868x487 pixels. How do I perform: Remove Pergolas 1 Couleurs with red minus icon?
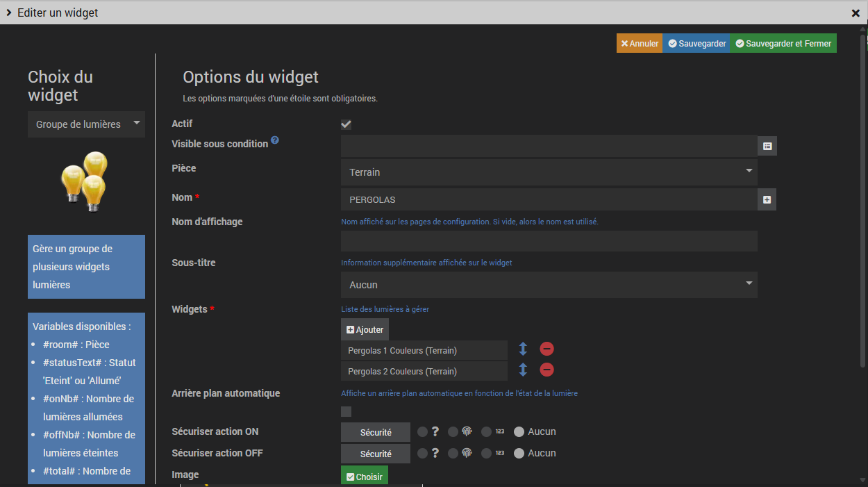(x=547, y=349)
